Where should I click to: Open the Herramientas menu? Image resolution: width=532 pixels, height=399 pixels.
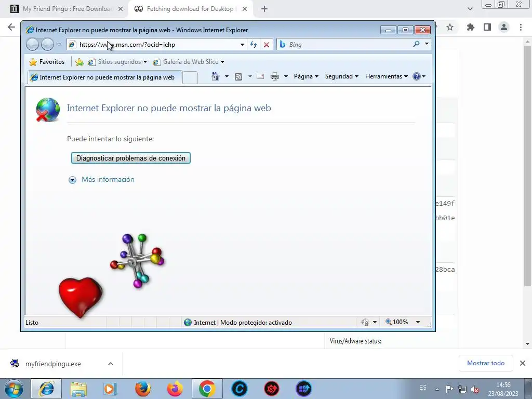click(387, 76)
